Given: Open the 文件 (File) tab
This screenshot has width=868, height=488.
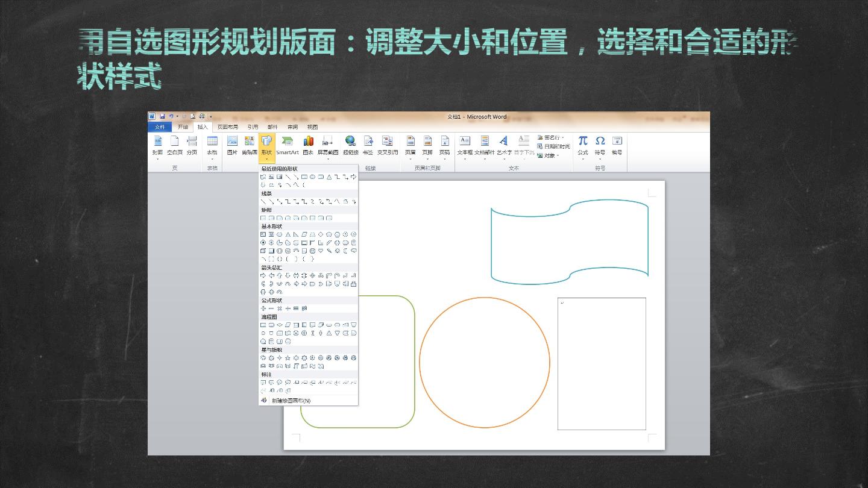Looking at the screenshot, I should tap(160, 127).
